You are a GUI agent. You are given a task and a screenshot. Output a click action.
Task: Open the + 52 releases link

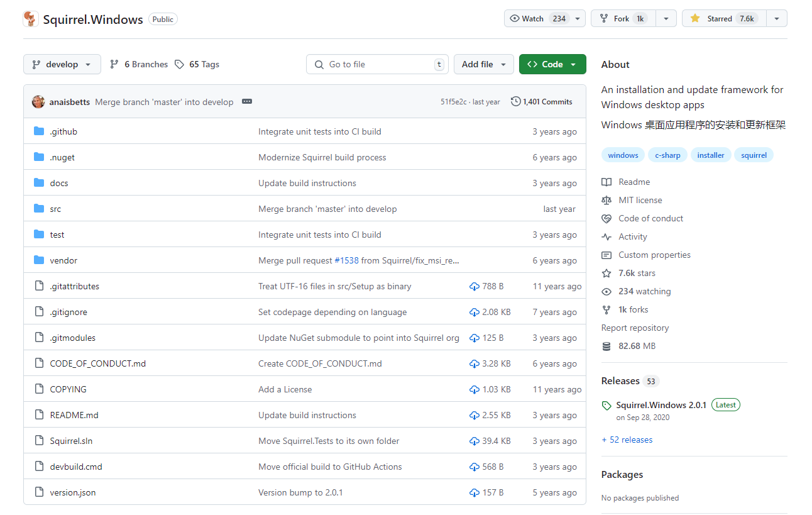point(627,440)
